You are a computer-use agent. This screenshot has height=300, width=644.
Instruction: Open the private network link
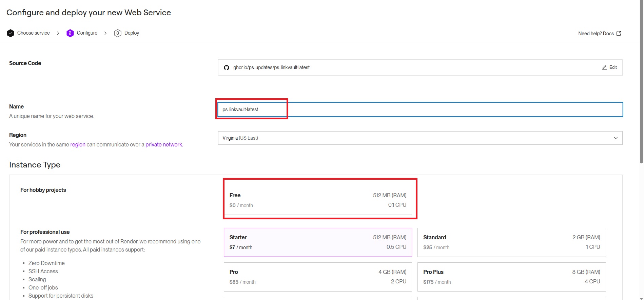[x=164, y=144]
